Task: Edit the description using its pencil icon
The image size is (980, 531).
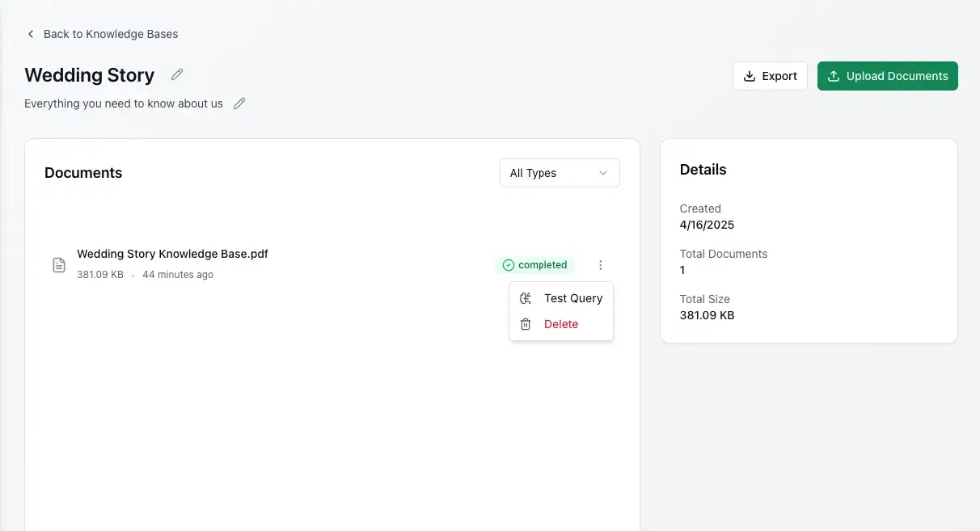Action: [x=239, y=103]
